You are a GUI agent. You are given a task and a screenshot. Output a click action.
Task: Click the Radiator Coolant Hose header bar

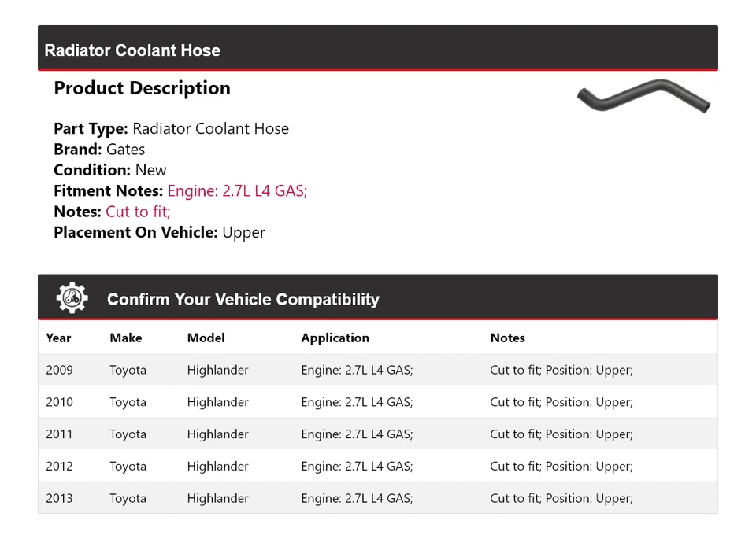pyautogui.click(x=377, y=50)
